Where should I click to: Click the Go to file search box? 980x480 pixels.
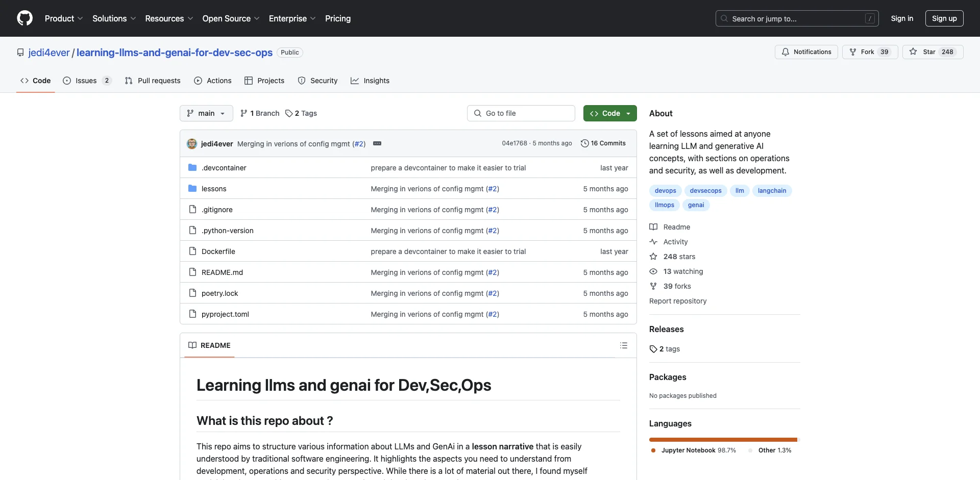coord(521,113)
